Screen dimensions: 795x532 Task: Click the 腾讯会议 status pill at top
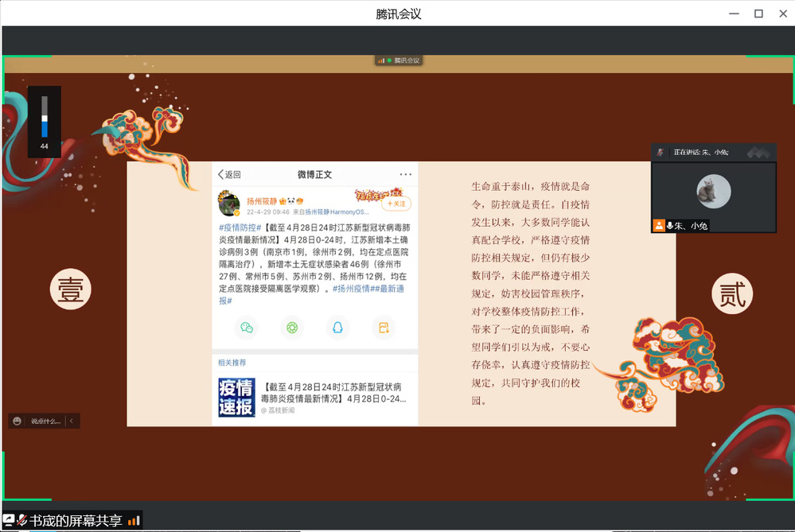click(399, 60)
